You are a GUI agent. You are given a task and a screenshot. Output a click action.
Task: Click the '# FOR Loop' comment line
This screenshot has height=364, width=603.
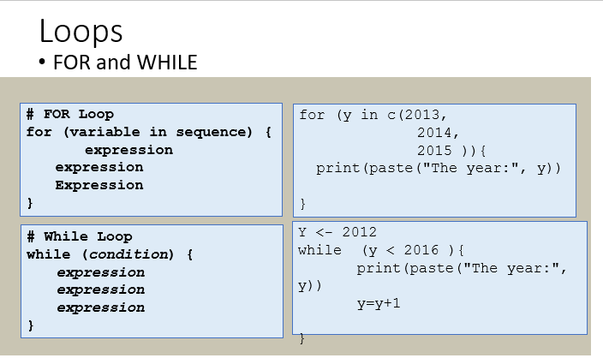pyautogui.click(x=70, y=114)
